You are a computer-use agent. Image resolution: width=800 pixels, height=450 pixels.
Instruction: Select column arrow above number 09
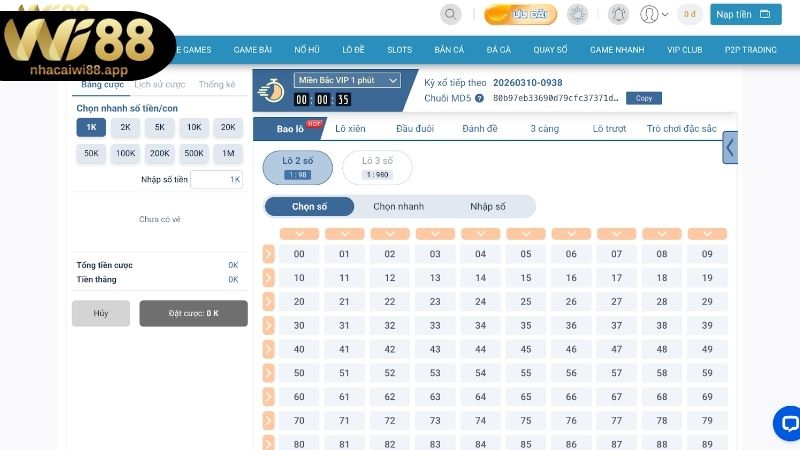pyautogui.click(x=707, y=234)
